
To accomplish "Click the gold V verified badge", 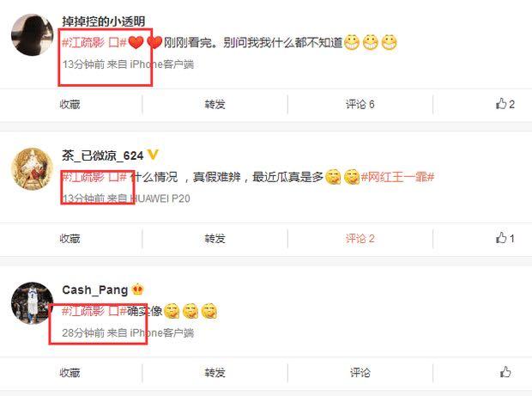I will [x=153, y=155].
